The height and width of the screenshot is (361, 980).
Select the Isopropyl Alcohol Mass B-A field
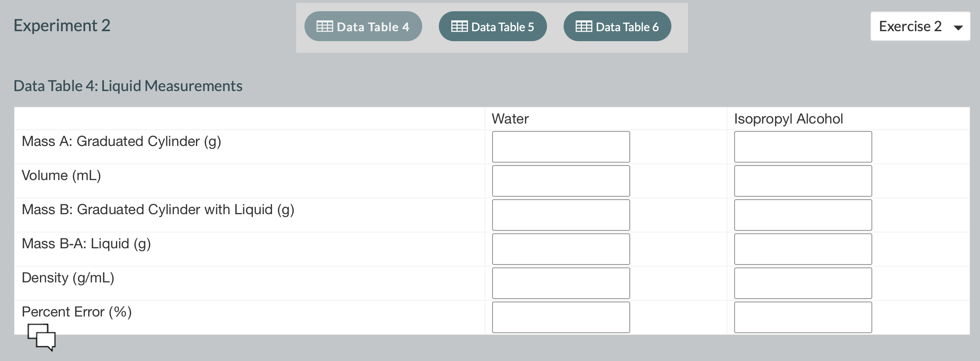tap(803, 249)
